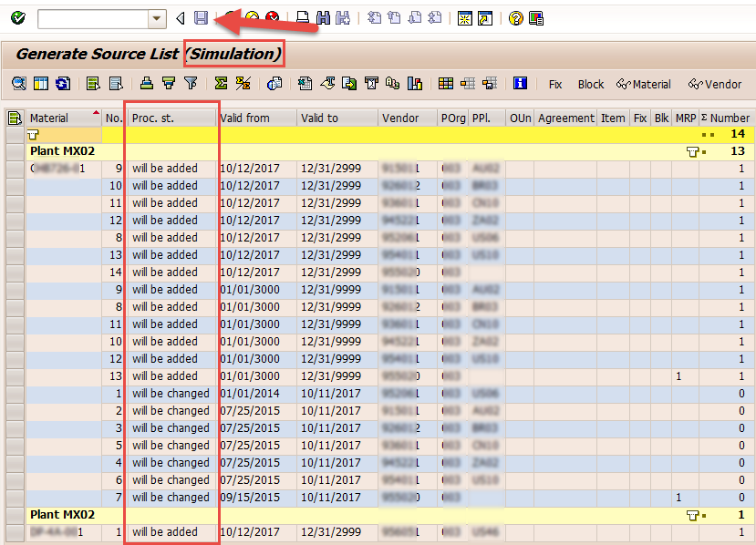Image resolution: width=756 pixels, height=545 pixels.
Task: Sort the list in ascending order
Action: click(147, 84)
